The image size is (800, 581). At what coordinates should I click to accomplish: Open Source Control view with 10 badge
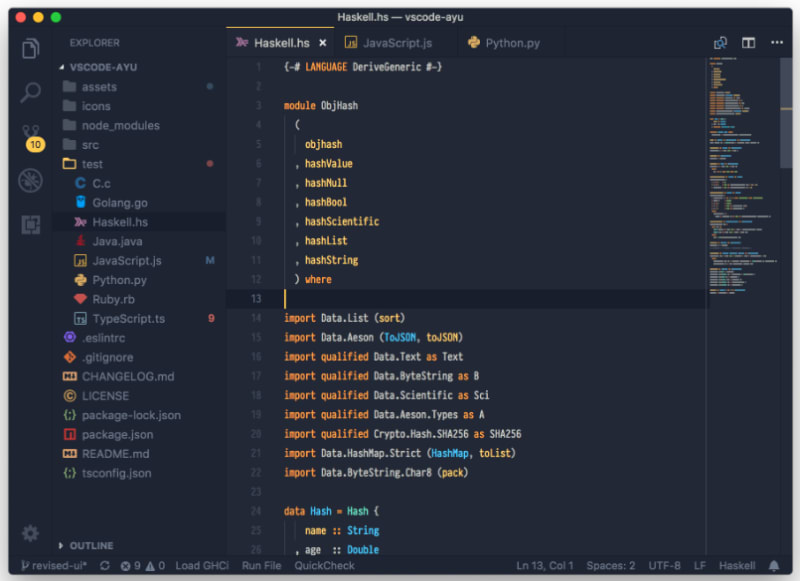pos(32,138)
